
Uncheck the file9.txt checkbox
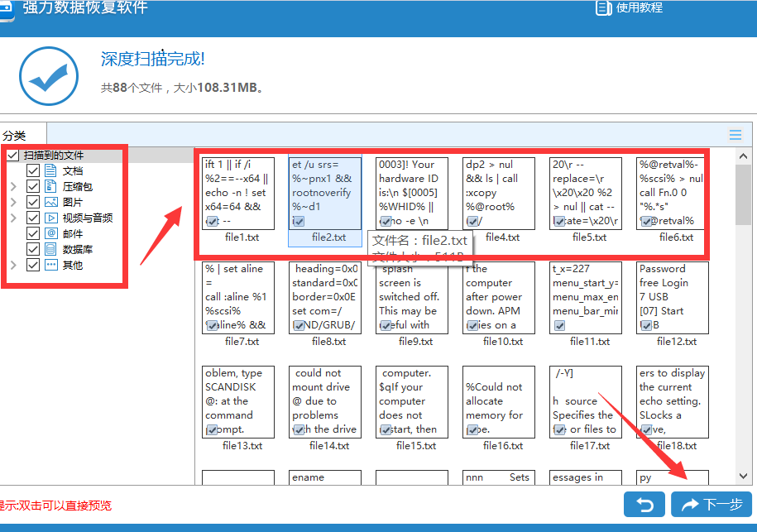coord(386,326)
